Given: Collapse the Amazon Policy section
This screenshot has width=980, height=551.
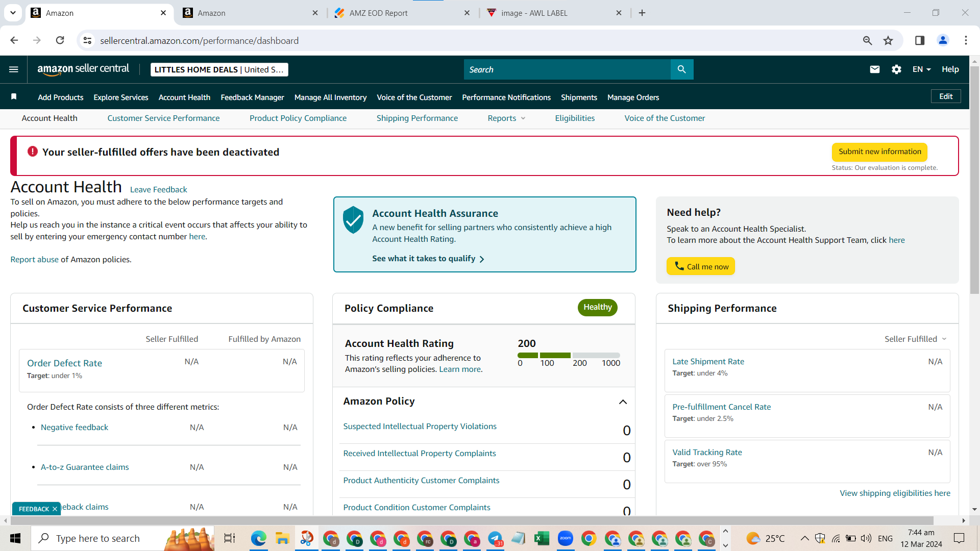Looking at the screenshot, I should point(623,402).
